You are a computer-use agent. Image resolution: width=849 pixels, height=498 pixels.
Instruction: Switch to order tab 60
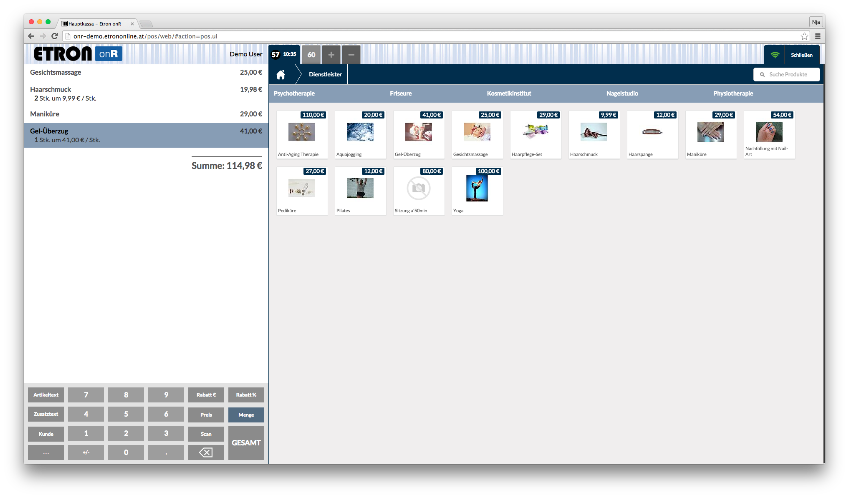311,54
